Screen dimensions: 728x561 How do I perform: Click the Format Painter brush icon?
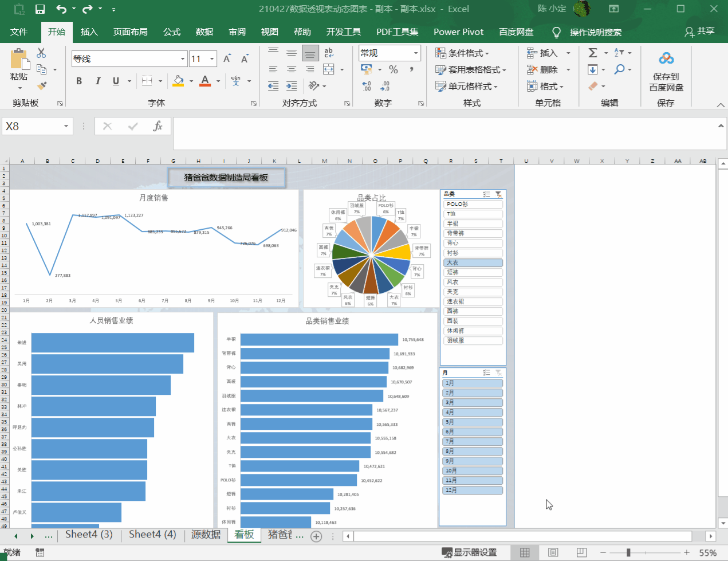point(41,86)
